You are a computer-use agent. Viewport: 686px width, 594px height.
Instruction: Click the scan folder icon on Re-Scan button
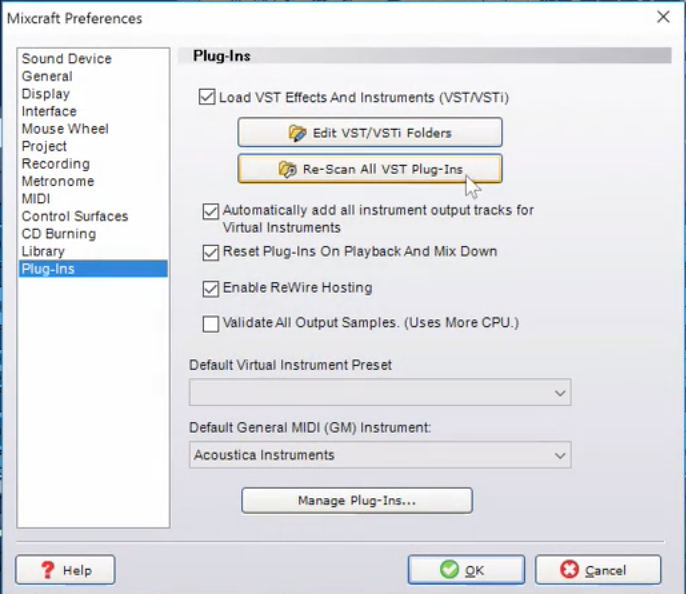tap(287, 169)
